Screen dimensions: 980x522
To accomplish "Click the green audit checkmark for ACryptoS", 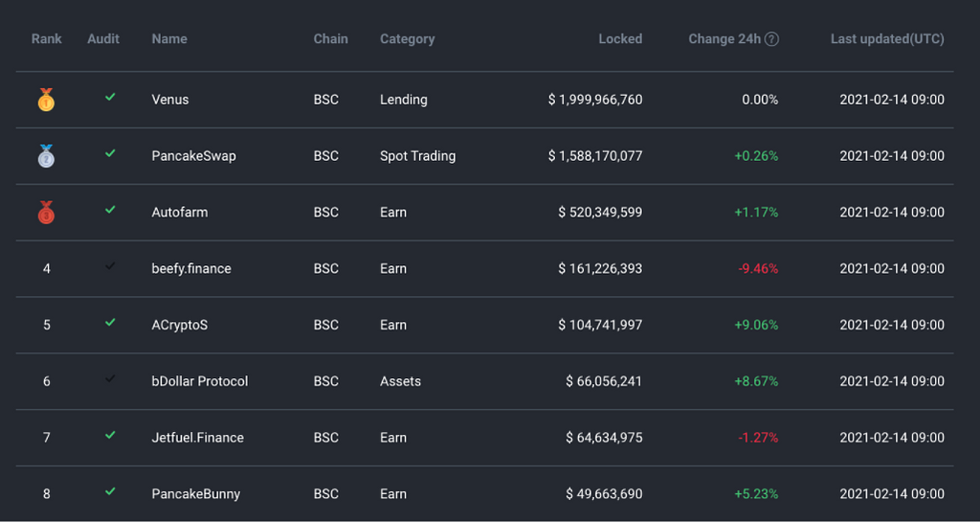I will pyautogui.click(x=110, y=323).
